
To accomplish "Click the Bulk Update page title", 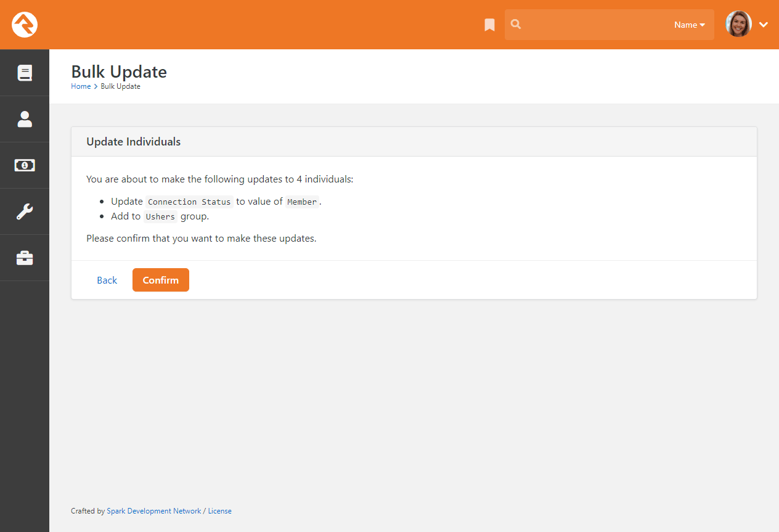I will [119, 72].
